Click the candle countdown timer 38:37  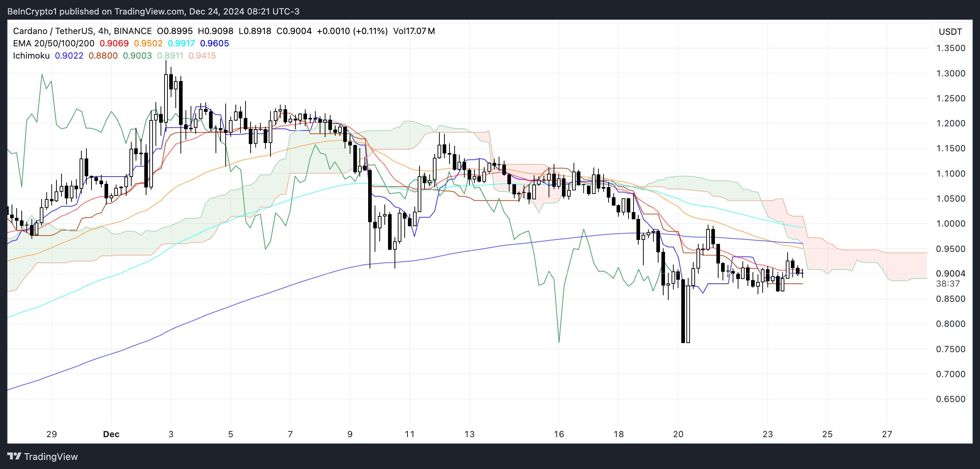pyautogui.click(x=948, y=284)
